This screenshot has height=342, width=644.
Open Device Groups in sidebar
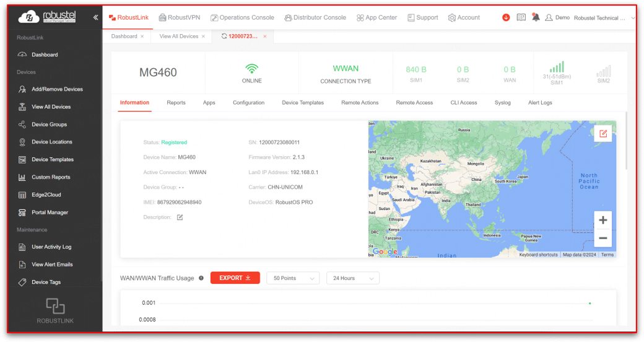click(x=50, y=125)
